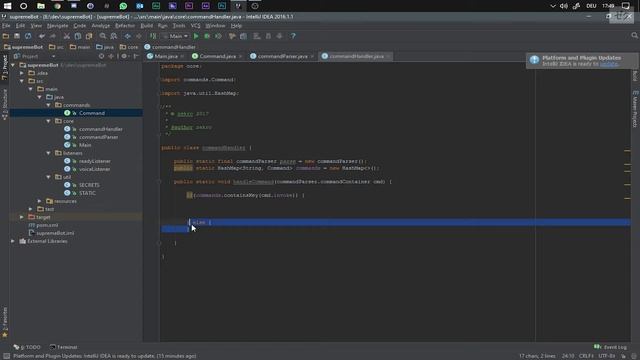Open File Explorer from the taskbar

click(x=41, y=6)
